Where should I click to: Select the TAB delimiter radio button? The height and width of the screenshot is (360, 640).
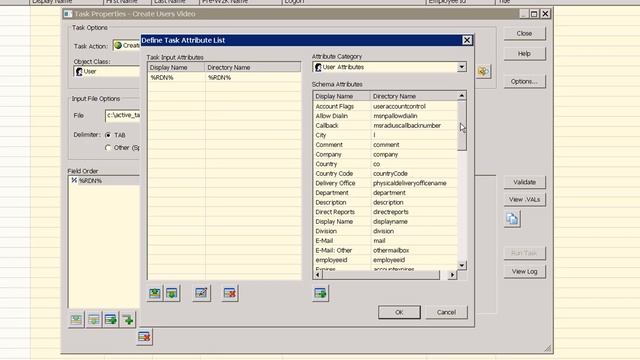[108, 135]
